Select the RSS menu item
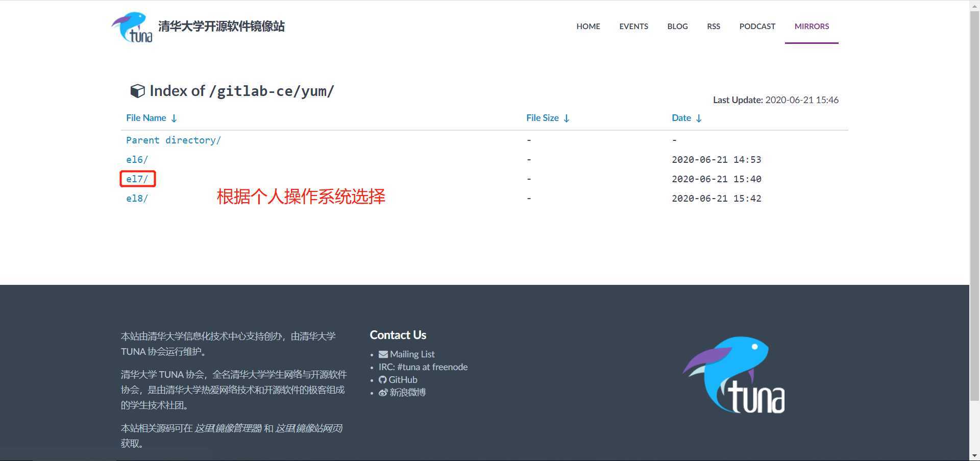 [714, 26]
